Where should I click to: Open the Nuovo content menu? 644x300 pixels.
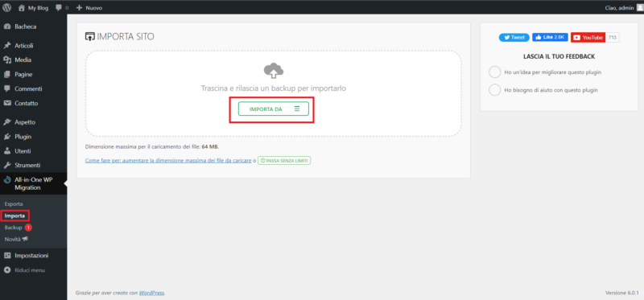click(x=89, y=8)
